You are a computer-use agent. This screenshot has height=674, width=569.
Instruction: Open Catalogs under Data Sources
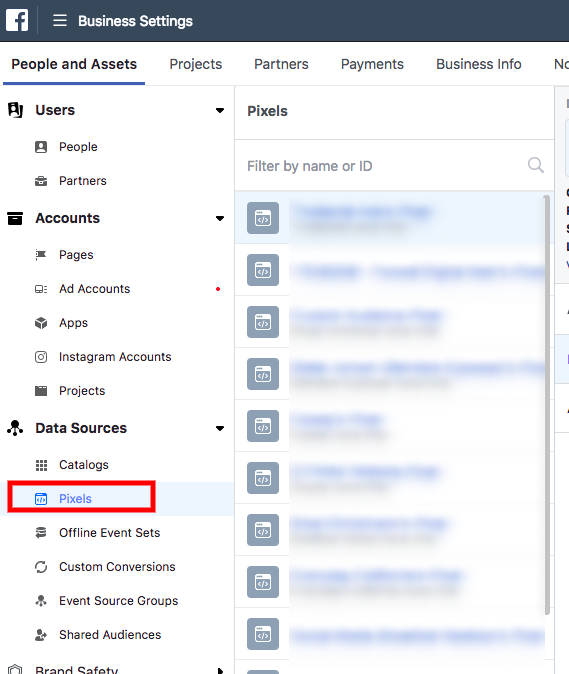coord(84,465)
